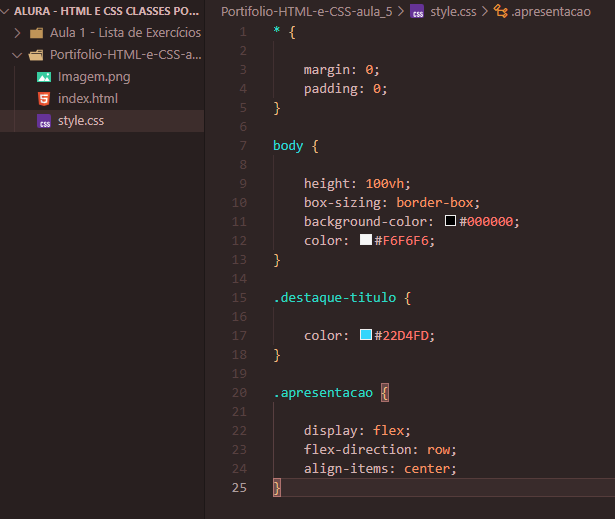Click the highlighted opening brace on line 20
Screen dimensions: 615x519
(x=385, y=393)
